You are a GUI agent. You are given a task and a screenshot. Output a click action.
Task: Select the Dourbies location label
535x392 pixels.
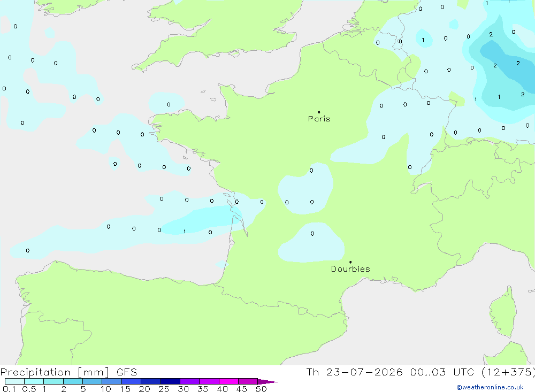point(350,269)
